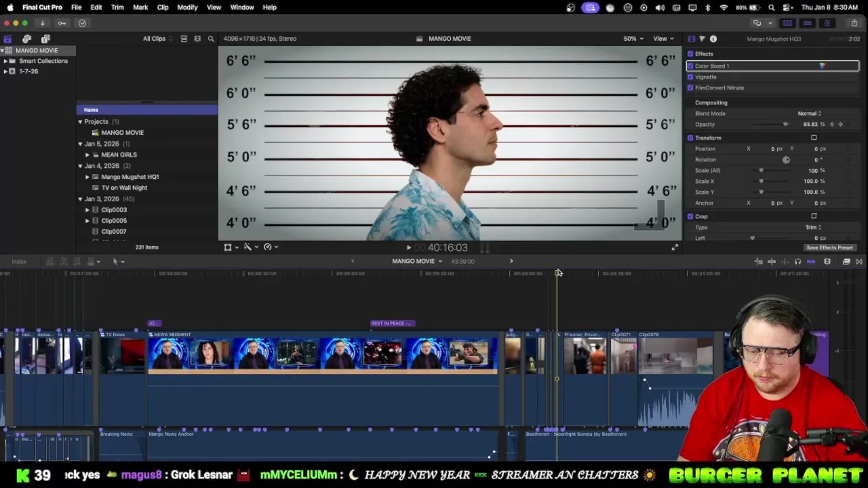
Task: Click the browser search magnifier icon
Action: click(211, 39)
